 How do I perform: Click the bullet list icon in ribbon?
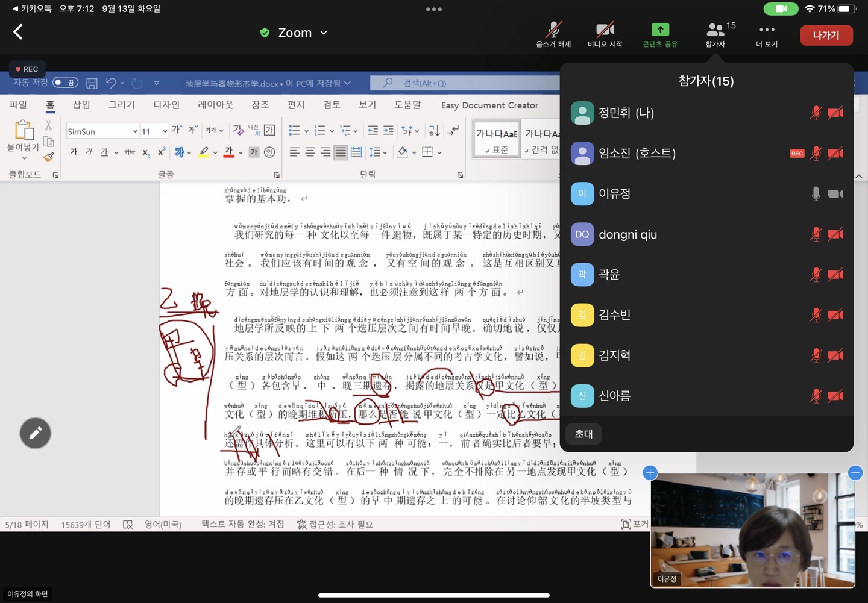tap(294, 131)
